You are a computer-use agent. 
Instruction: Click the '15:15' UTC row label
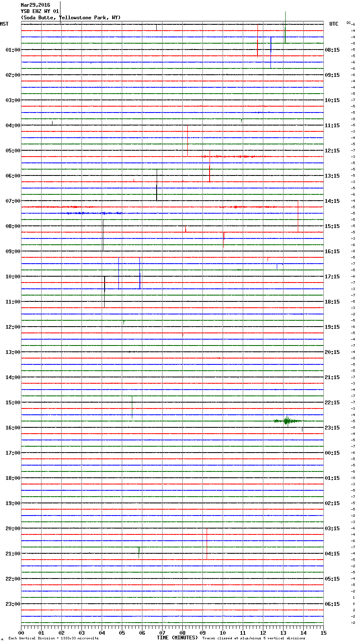tap(332, 226)
